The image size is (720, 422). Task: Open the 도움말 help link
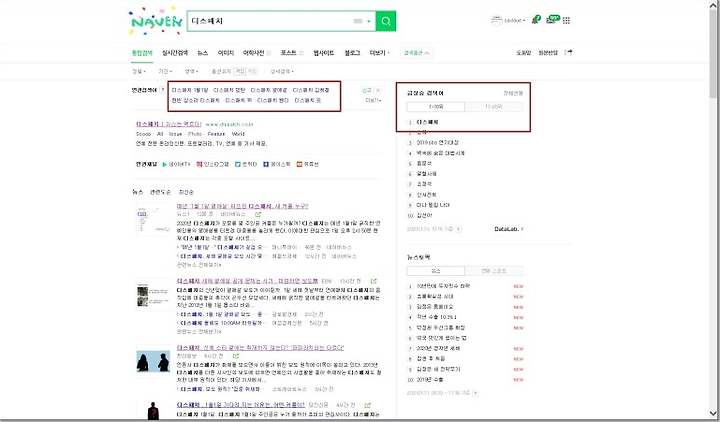(523, 53)
